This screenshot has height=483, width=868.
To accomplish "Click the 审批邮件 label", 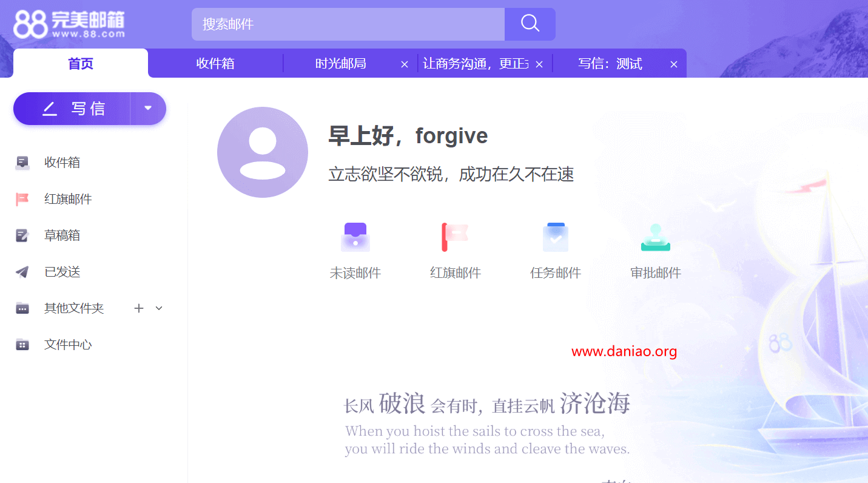I will click(x=656, y=273).
